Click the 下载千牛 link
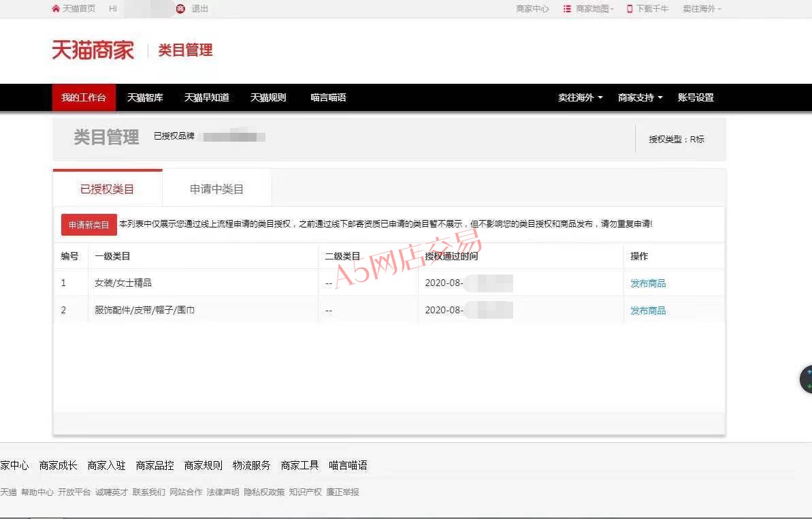The height and width of the screenshot is (519, 812). (x=653, y=9)
